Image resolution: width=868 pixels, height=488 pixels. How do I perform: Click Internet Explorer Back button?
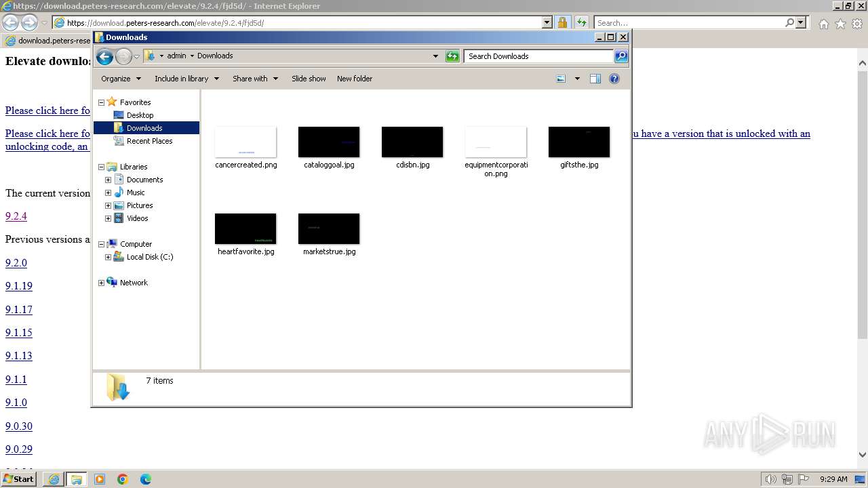point(11,22)
